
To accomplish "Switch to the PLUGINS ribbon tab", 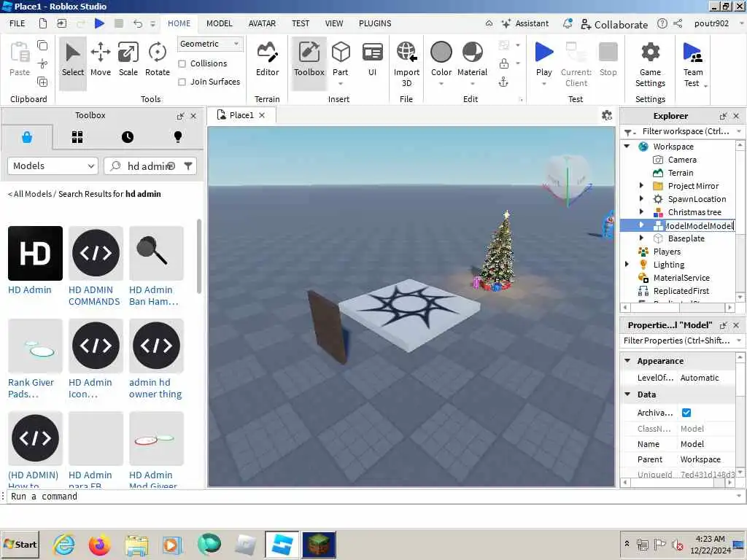I will click(x=375, y=23).
